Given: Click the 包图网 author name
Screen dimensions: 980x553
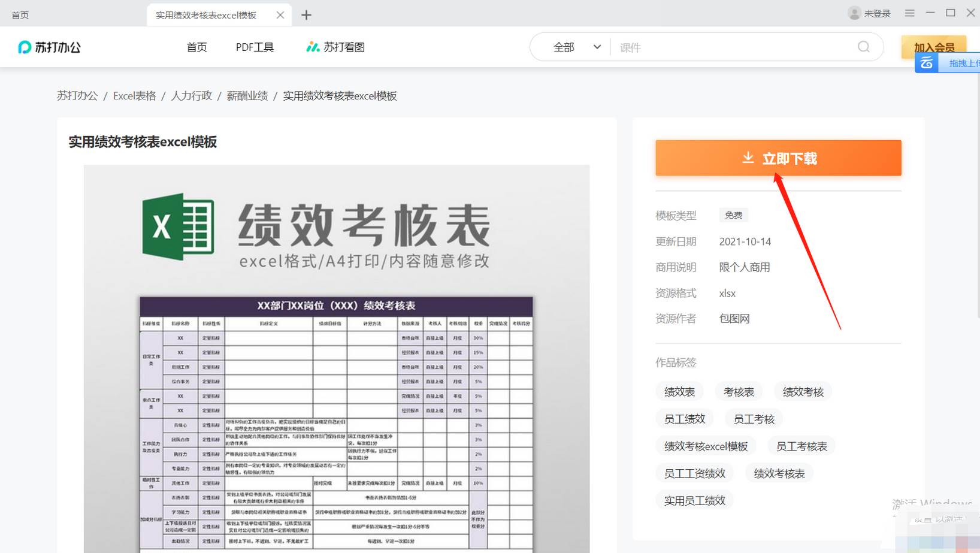Looking at the screenshot, I should (x=734, y=319).
